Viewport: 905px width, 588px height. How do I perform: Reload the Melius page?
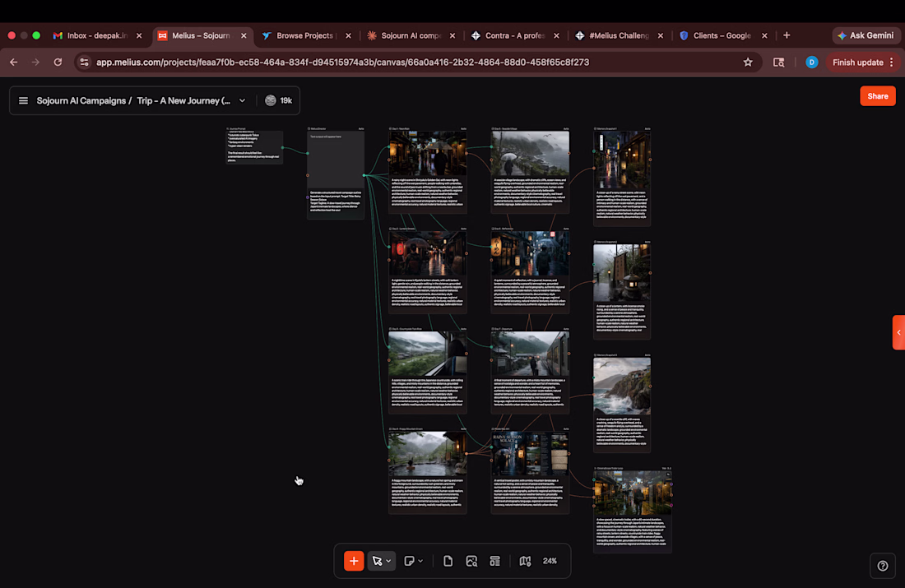pos(58,63)
